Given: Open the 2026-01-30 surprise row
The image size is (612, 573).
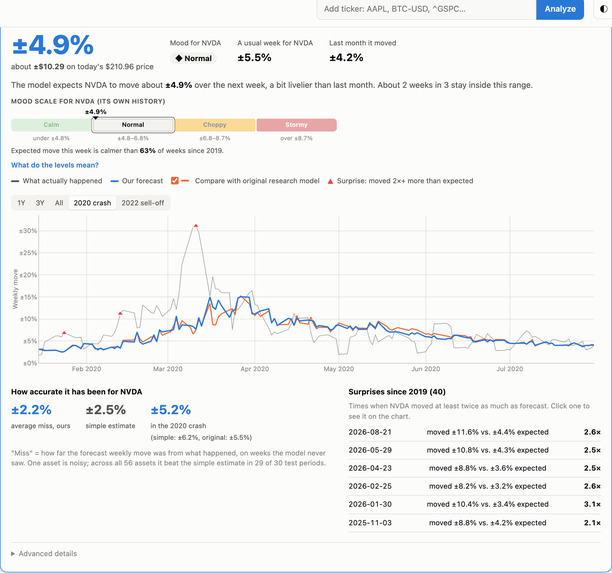Looking at the screenshot, I should 474,504.
